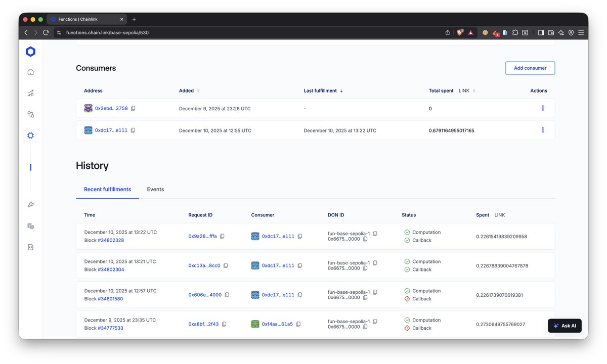
Task: Open actions menu for consumer 0xdc17...e111
Action: tap(543, 130)
